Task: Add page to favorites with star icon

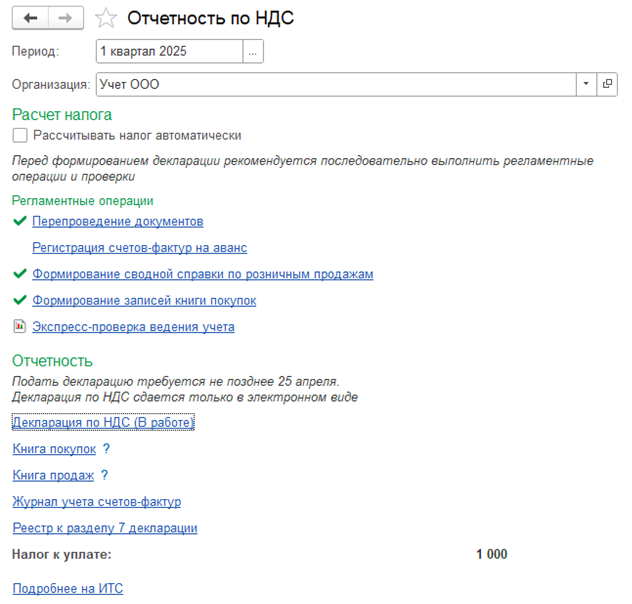Action: tap(107, 19)
